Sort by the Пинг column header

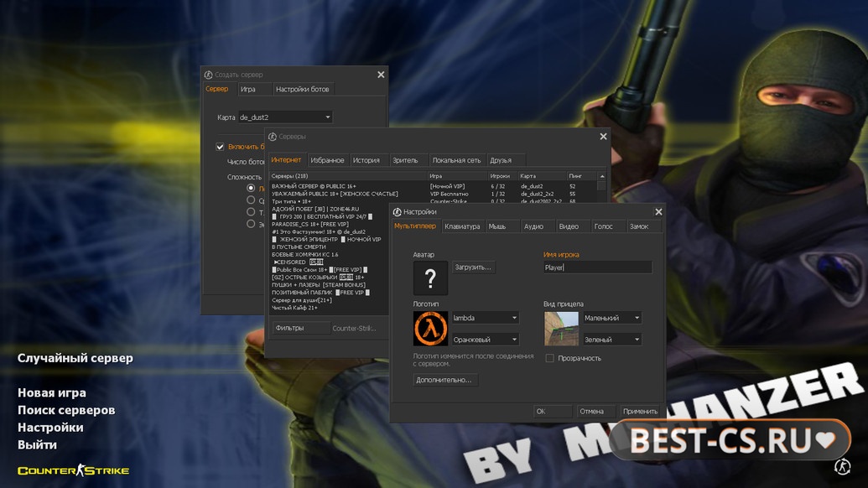point(581,176)
